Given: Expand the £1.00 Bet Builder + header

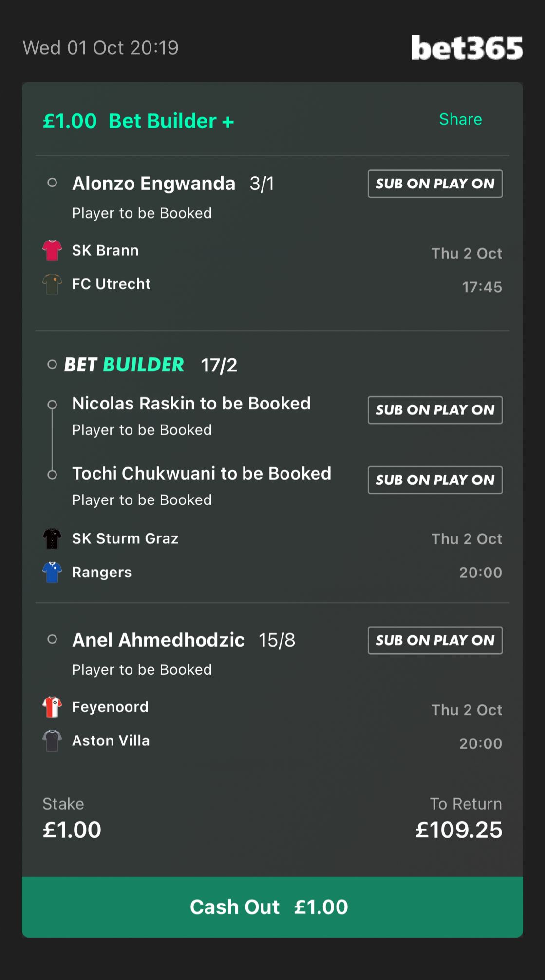Looking at the screenshot, I should (138, 121).
